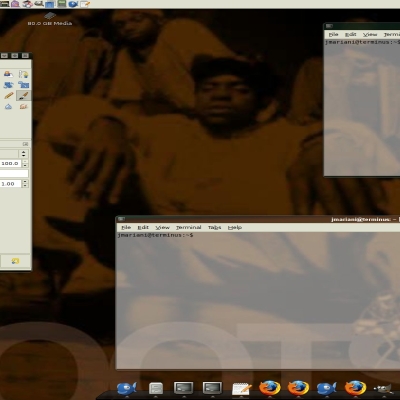
Task: Open the 80.0 GB Media desktop icon
Action: pos(50,19)
